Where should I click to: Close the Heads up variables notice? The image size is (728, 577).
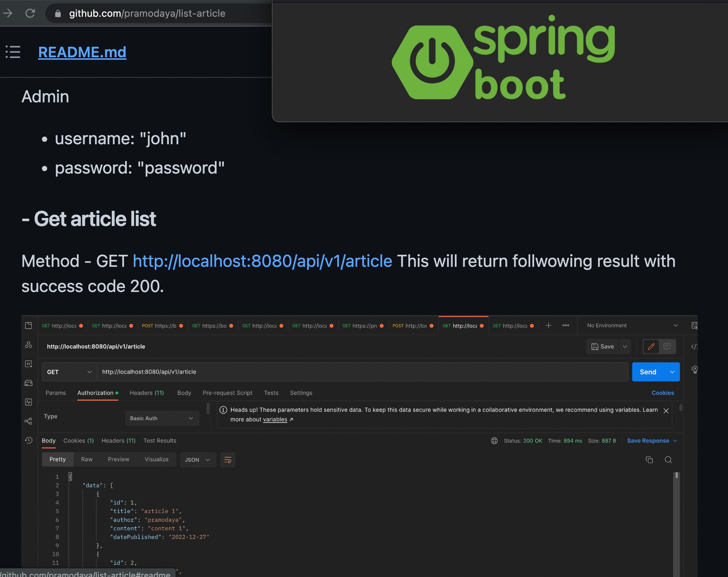666,411
